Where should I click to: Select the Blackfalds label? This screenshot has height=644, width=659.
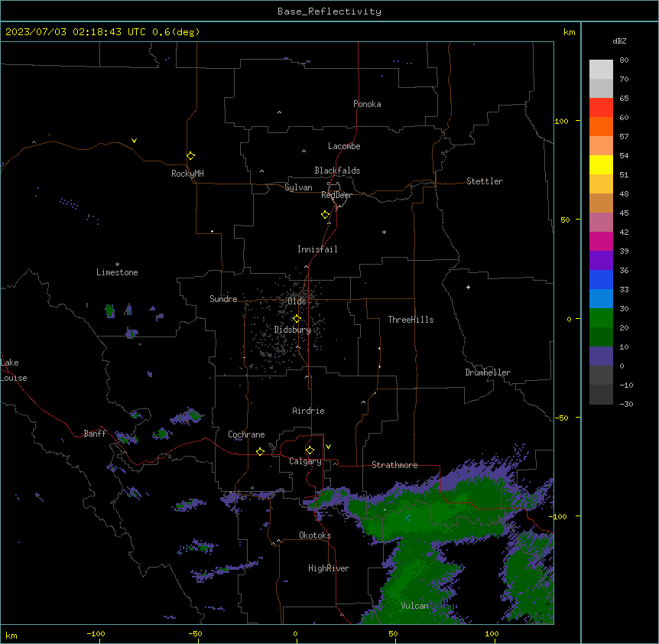pyautogui.click(x=337, y=171)
